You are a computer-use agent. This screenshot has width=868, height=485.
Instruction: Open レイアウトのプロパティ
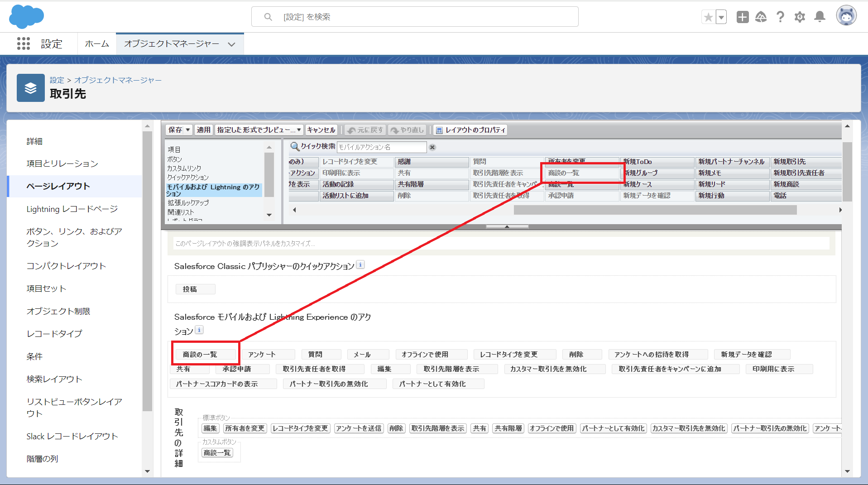pos(470,130)
